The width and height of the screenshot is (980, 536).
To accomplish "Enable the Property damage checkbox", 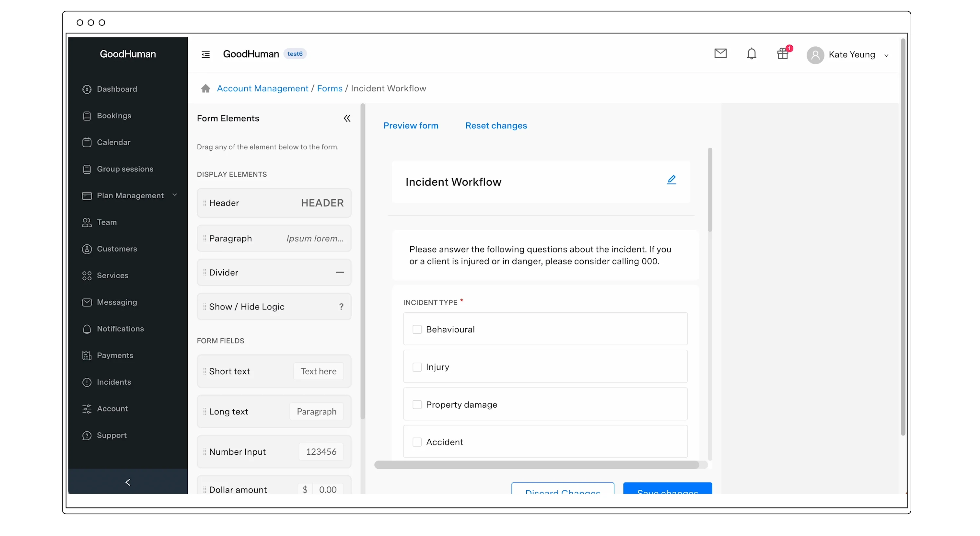I will [417, 404].
